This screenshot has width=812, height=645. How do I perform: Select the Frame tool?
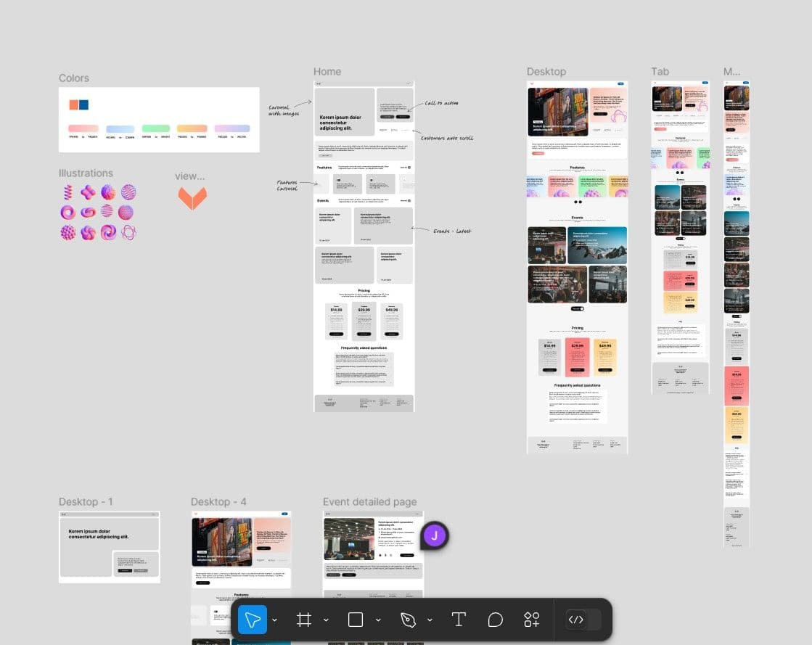tap(304, 620)
